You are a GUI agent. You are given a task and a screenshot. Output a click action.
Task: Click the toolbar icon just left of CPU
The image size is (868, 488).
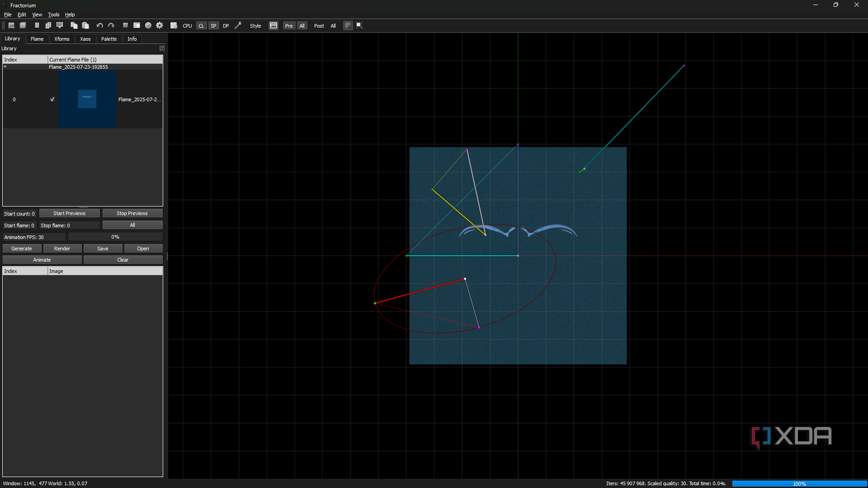click(174, 25)
